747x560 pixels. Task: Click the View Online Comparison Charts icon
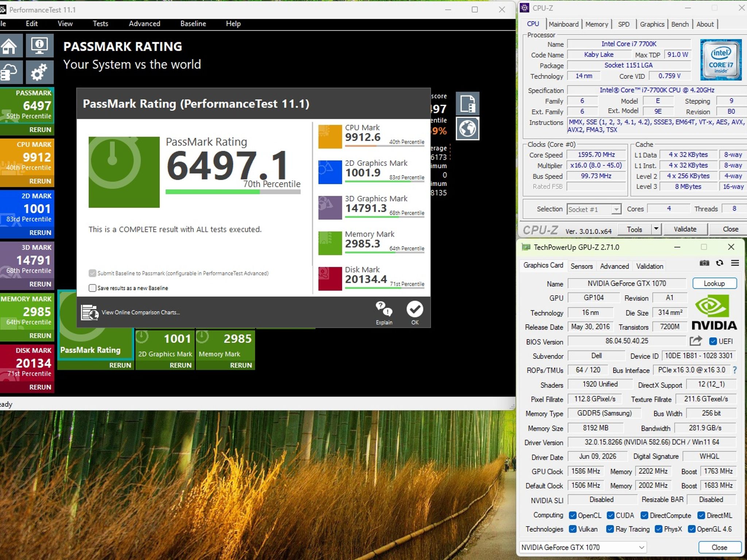(x=89, y=312)
